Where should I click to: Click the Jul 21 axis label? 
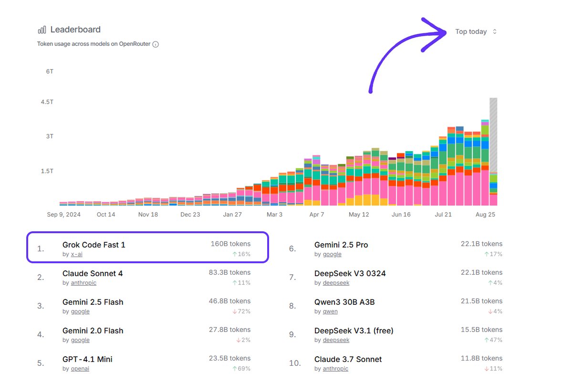coord(443,214)
